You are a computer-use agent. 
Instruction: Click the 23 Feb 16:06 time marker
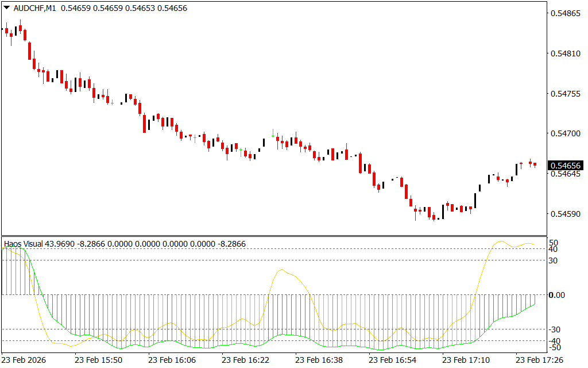pyautogui.click(x=172, y=360)
